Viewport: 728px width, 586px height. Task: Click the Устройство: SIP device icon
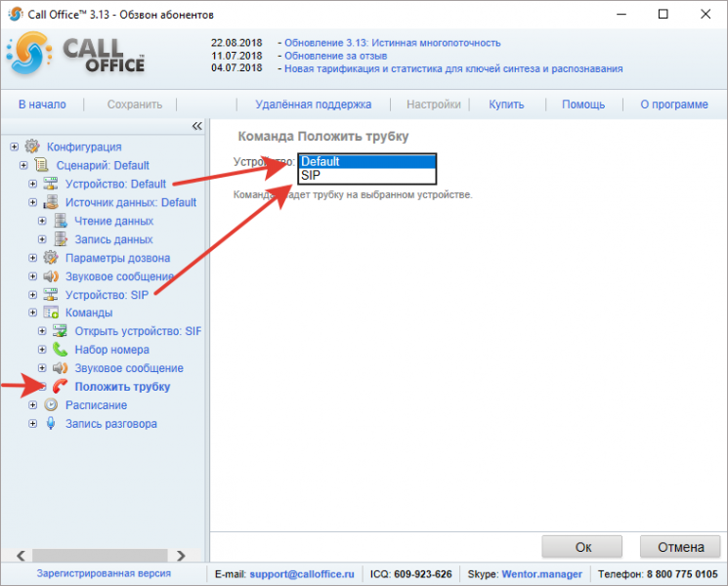[51, 295]
